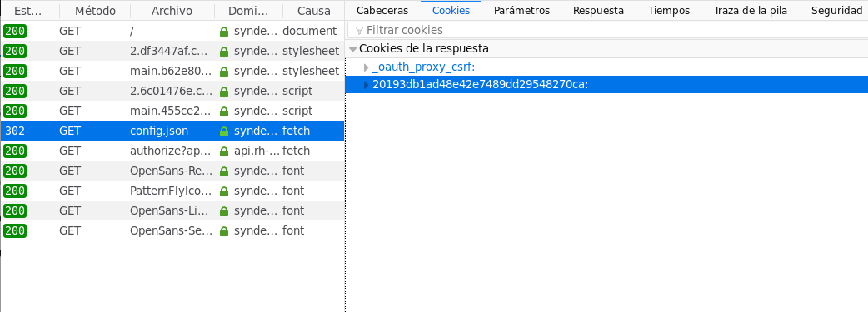The height and width of the screenshot is (312, 868).
Task: Switch to the Cabeceras tab
Action: pos(382,11)
